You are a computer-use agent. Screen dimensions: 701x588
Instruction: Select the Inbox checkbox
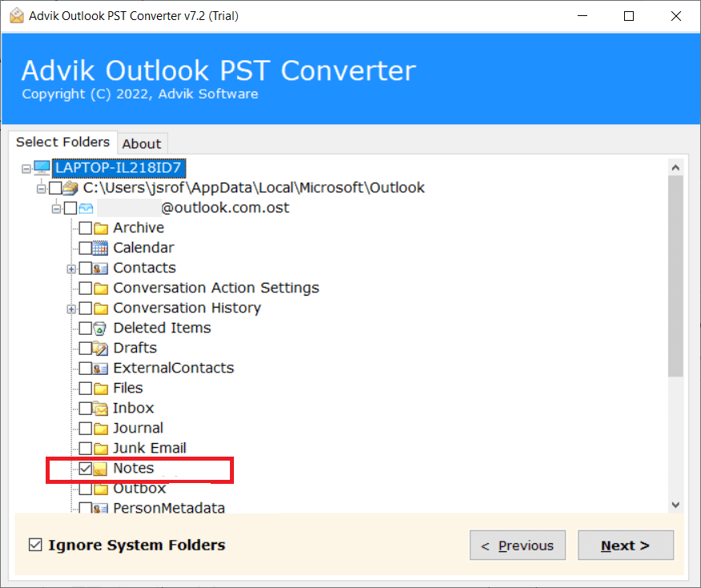point(86,409)
